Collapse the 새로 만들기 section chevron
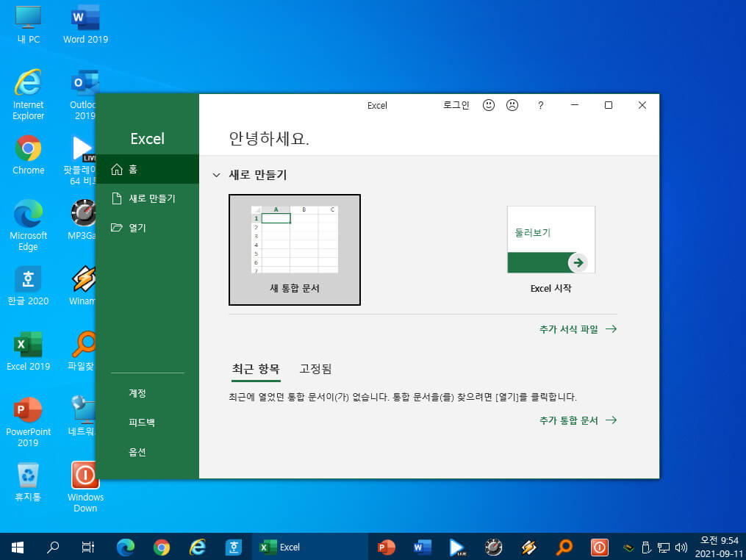Screen dimensions: 746x560 pos(217,175)
